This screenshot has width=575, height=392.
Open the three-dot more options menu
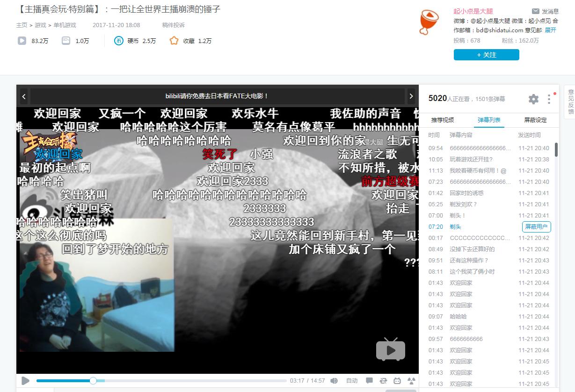point(549,99)
